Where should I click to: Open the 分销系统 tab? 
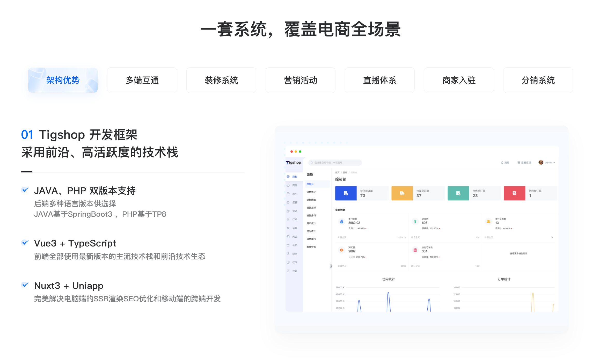coord(538,80)
